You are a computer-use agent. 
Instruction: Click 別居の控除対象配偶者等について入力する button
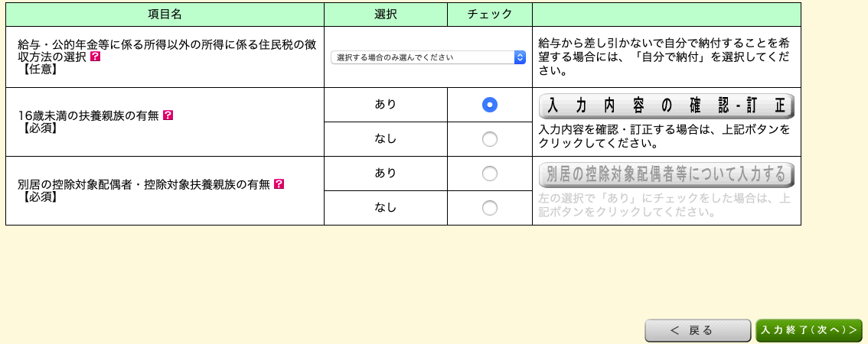[666, 175]
